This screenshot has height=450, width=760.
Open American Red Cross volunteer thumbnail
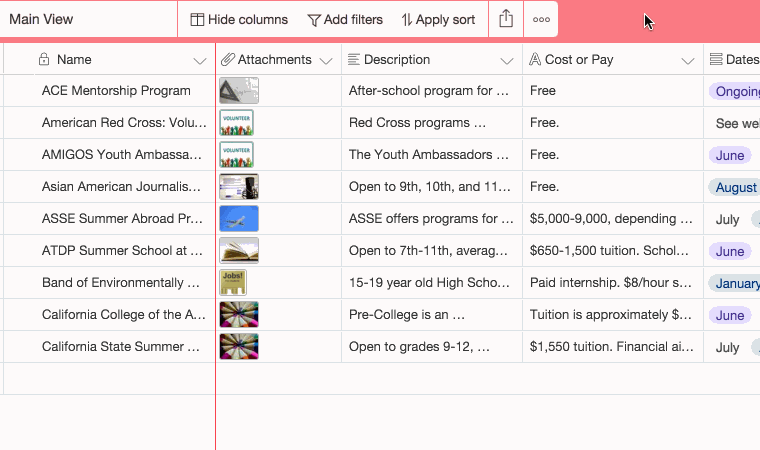click(237, 123)
